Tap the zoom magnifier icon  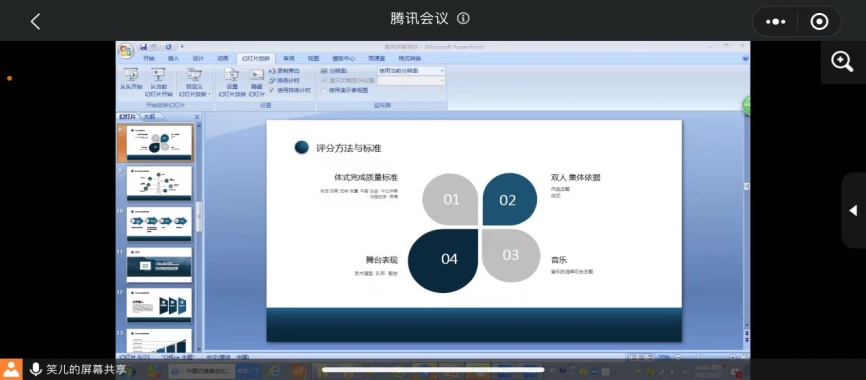(842, 62)
